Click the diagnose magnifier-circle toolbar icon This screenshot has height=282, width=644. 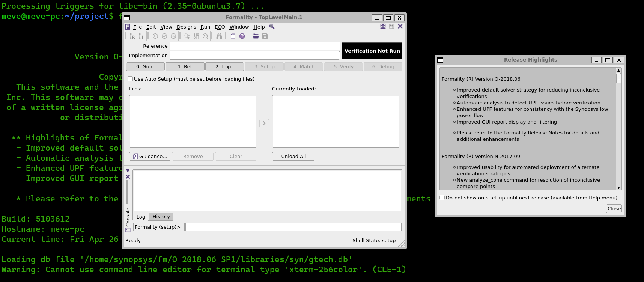[x=173, y=36]
